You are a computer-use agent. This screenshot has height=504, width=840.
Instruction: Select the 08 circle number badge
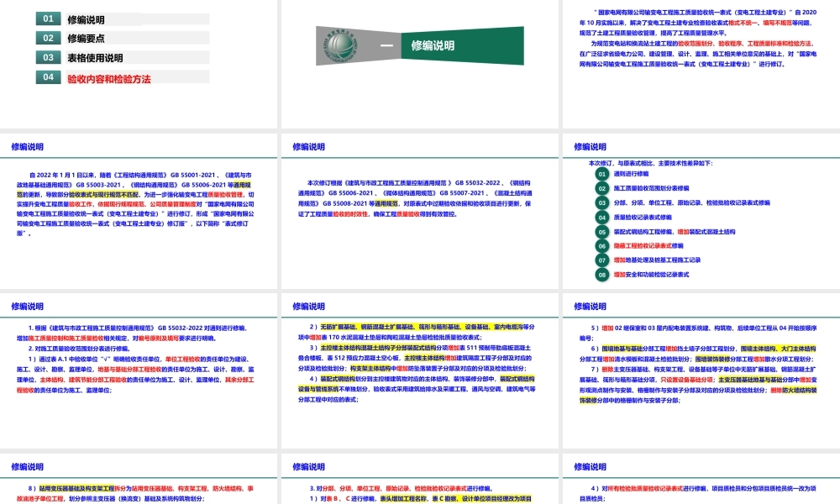coord(601,274)
